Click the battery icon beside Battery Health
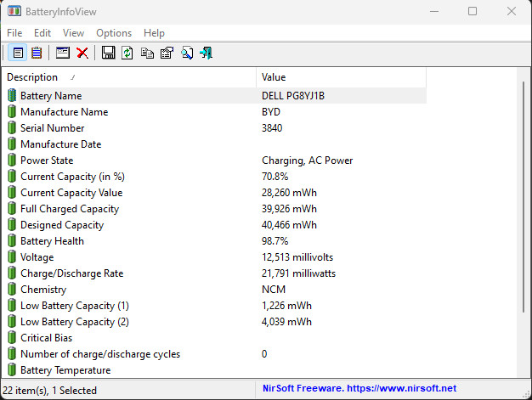This screenshot has width=532, height=400. [x=12, y=240]
